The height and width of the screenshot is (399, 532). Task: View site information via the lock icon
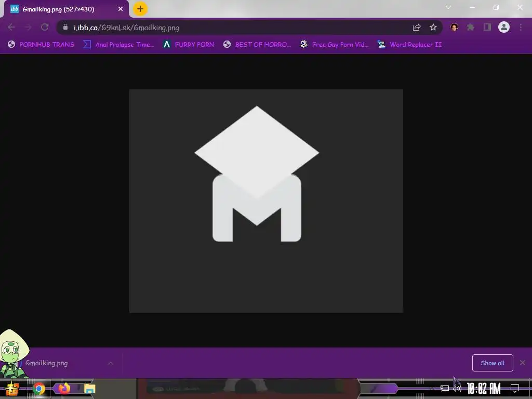(x=65, y=27)
